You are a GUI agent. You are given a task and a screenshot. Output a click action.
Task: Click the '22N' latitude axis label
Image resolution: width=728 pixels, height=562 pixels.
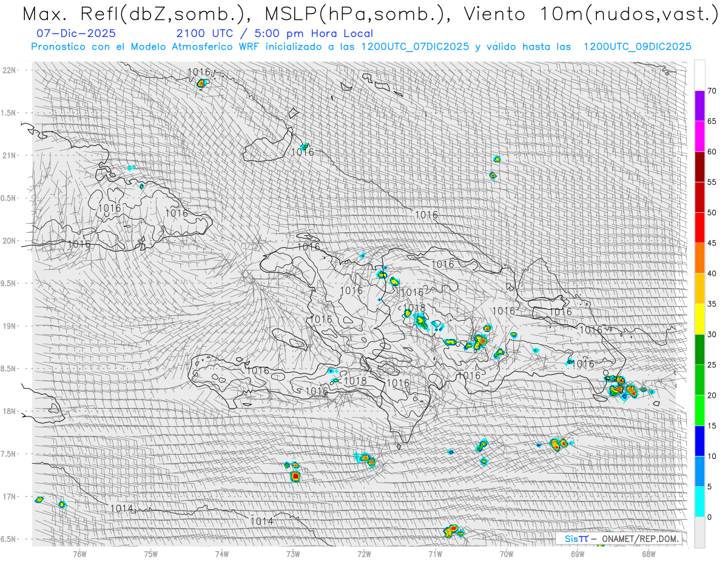point(10,70)
